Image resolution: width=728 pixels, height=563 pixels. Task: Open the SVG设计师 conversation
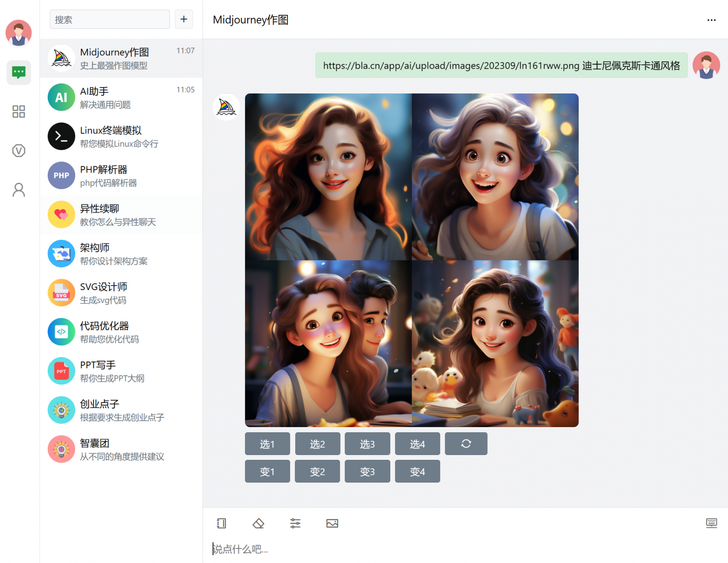(121, 293)
